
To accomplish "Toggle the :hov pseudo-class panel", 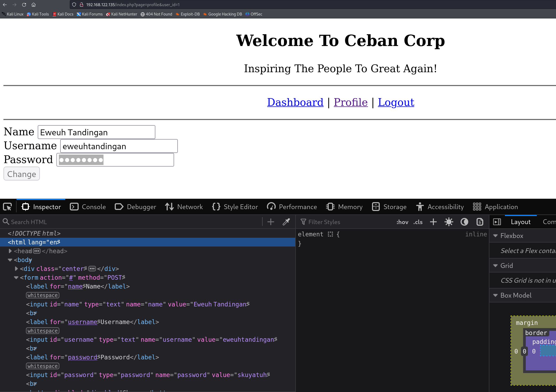I will (x=402, y=222).
